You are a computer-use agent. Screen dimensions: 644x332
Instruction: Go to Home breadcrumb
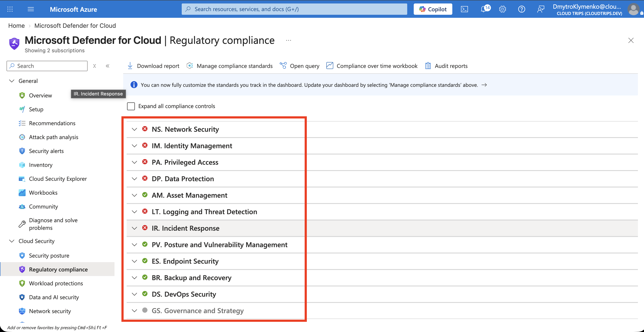pyautogui.click(x=16, y=26)
